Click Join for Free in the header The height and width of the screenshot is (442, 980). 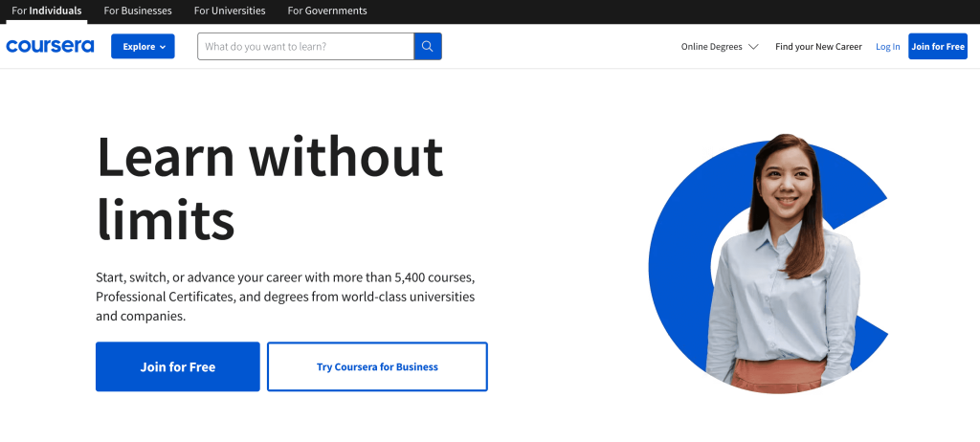(x=938, y=46)
